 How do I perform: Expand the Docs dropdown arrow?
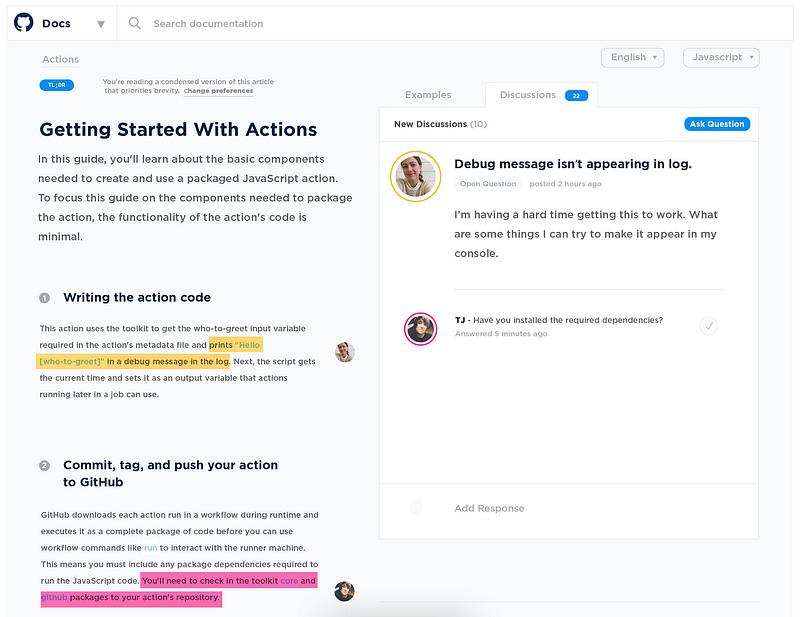(x=101, y=24)
